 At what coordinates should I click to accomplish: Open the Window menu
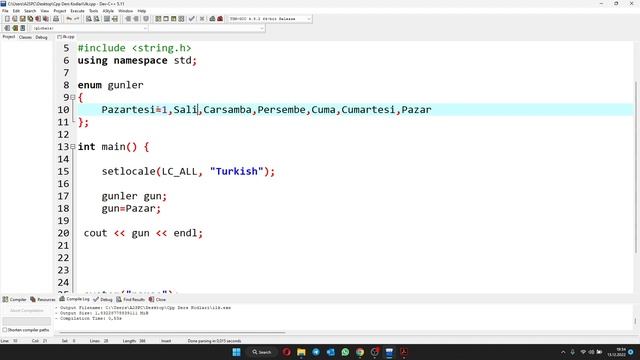pyautogui.click(x=125, y=11)
